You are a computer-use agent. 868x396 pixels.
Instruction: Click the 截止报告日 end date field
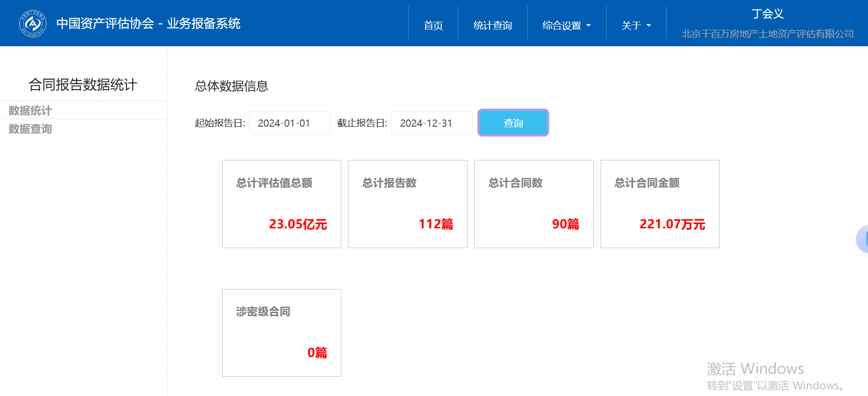(431, 123)
